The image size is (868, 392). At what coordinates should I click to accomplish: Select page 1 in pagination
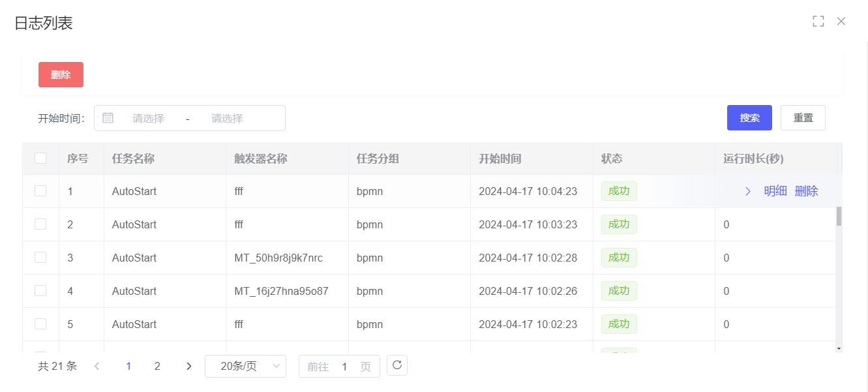point(128,367)
